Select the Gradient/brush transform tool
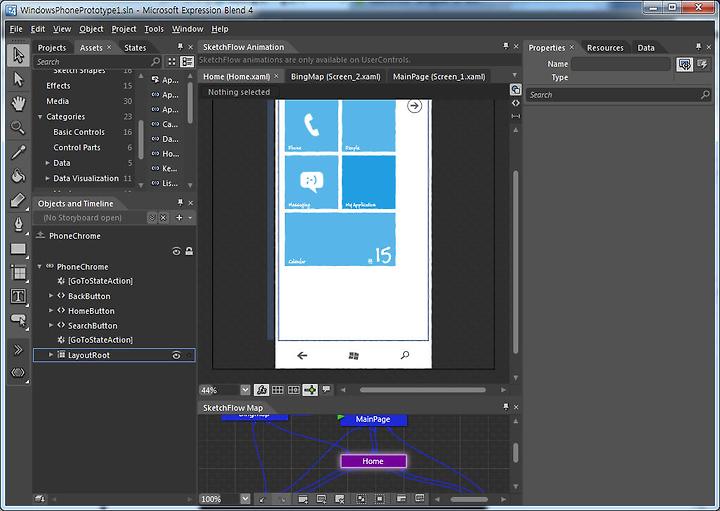This screenshot has width=720, height=511. (x=18, y=200)
